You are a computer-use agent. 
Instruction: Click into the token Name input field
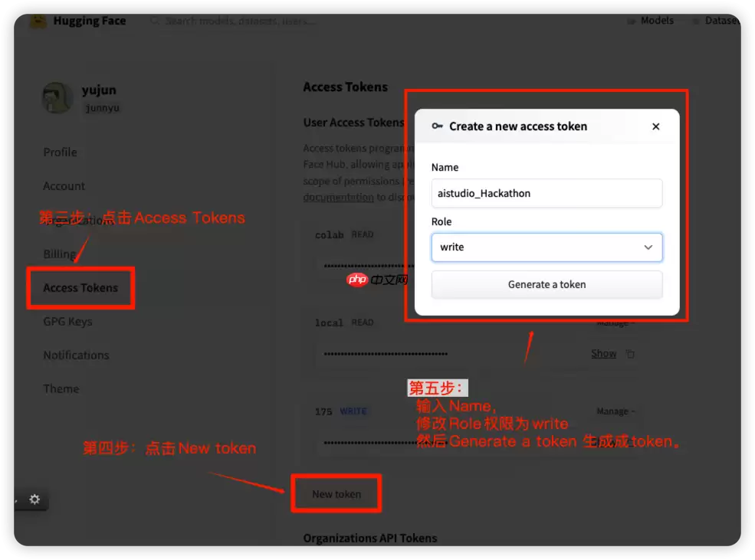pyautogui.click(x=547, y=193)
